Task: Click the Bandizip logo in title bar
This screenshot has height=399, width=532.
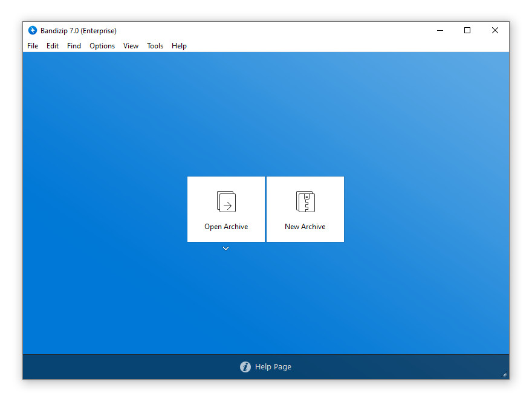Action: pyautogui.click(x=33, y=31)
